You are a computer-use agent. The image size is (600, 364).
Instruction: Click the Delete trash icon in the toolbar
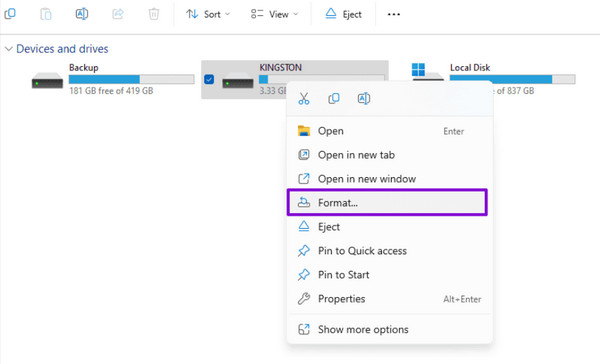[x=154, y=14]
